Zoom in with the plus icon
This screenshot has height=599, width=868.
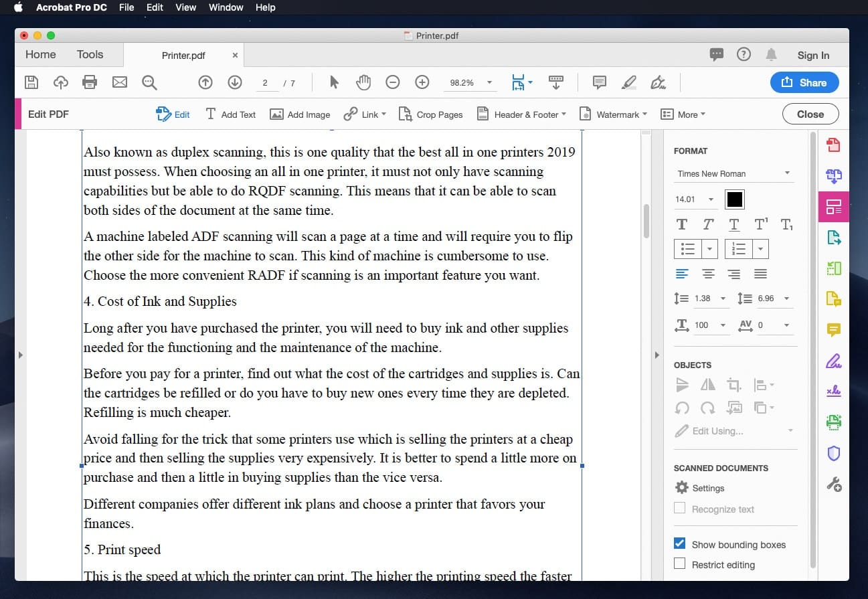[x=422, y=82]
